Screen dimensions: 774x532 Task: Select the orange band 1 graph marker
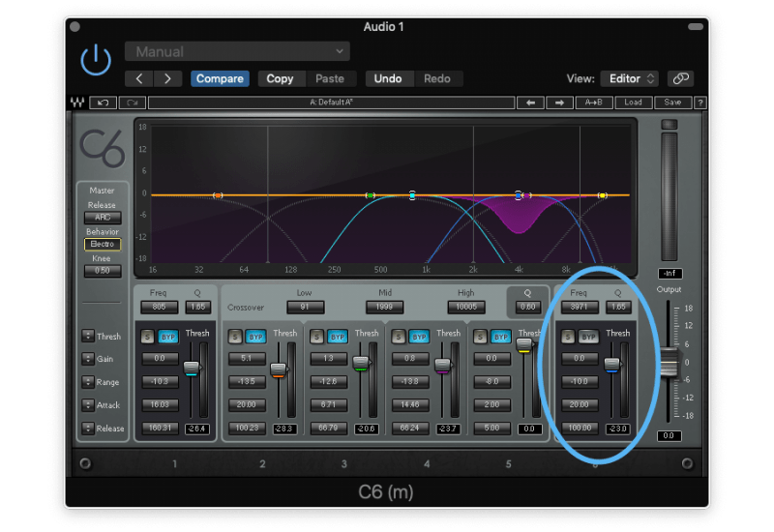click(x=218, y=195)
